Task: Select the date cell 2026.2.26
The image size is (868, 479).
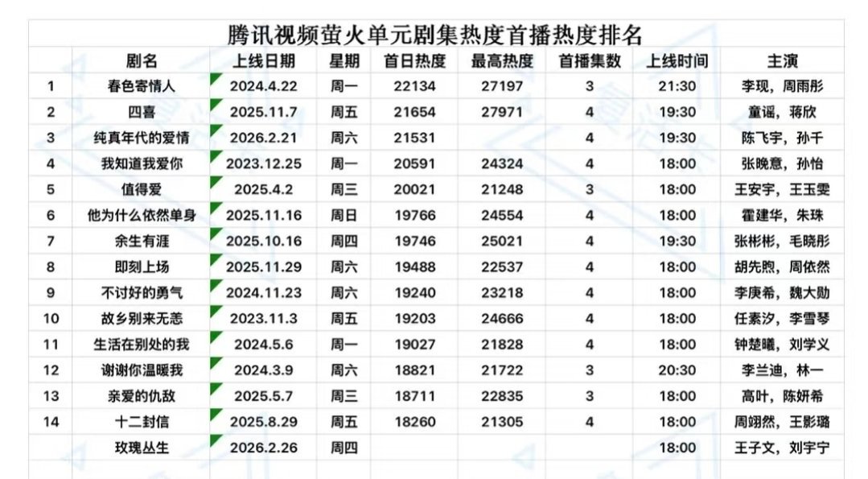Action: [264, 448]
